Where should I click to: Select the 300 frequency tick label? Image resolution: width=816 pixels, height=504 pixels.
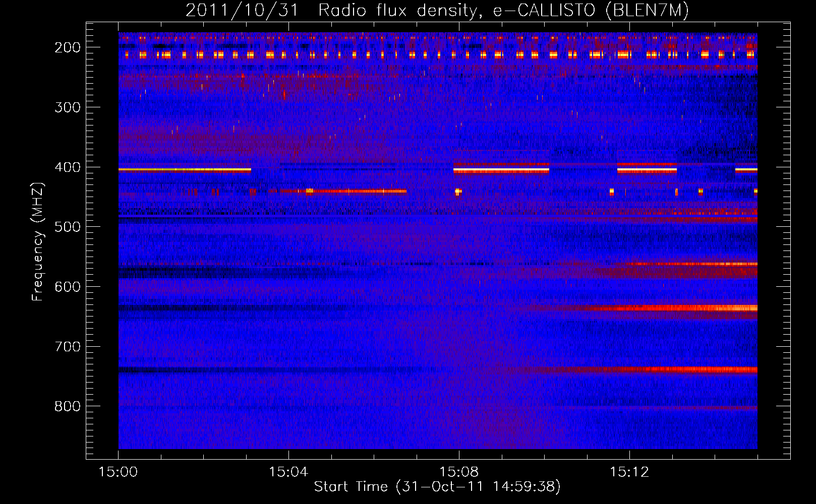click(x=68, y=107)
